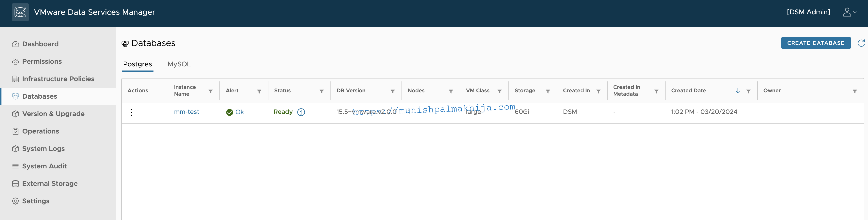Switch to the MySQL tab
The width and height of the screenshot is (868, 220).
click(x=179, y=64)
